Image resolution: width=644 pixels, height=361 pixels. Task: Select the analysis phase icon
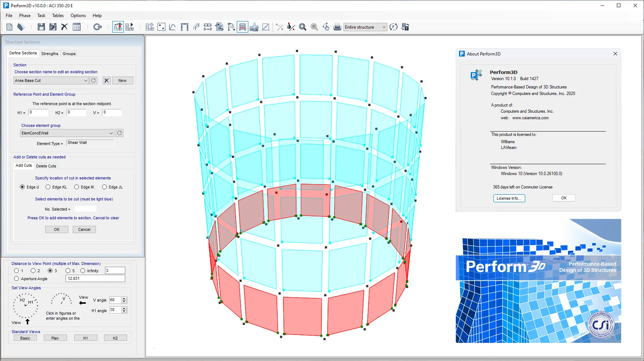point(130,27)
